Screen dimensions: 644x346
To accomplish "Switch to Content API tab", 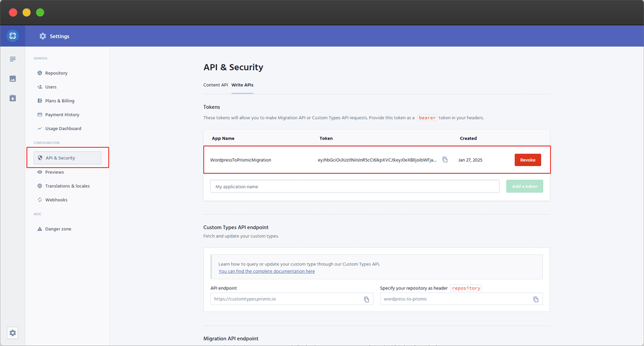I will coord(215,85).
